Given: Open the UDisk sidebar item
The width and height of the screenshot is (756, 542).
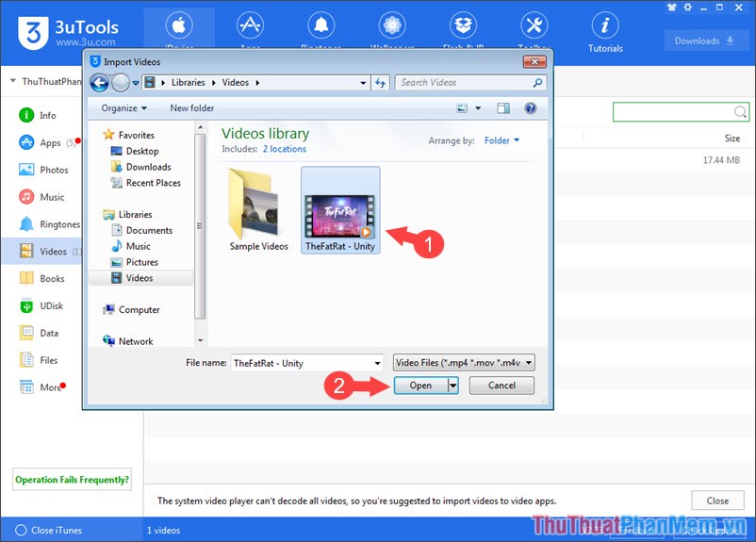Looking at the screenshot, I should pyautogui.click(x=26, y=305).
